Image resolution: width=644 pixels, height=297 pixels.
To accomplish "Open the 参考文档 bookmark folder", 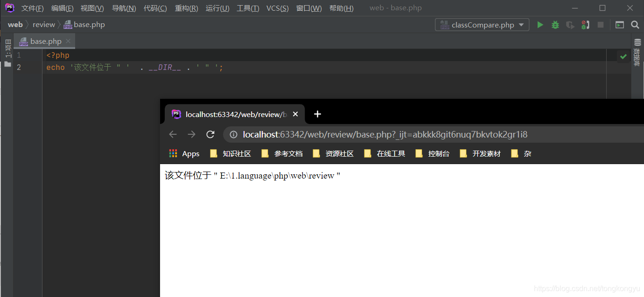I will pyautogui.click(x=282, y=153).
